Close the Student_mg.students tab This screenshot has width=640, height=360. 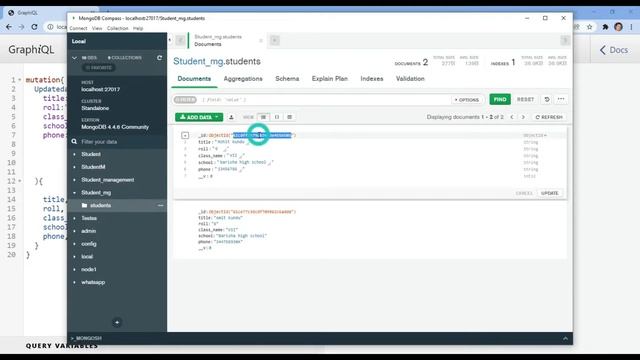(x=260, y=40)
